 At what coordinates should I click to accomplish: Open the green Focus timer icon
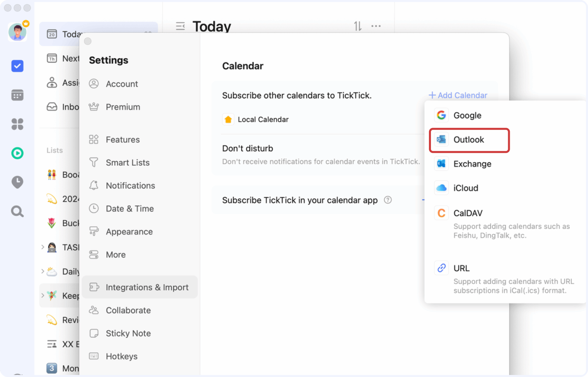[17, 153]
